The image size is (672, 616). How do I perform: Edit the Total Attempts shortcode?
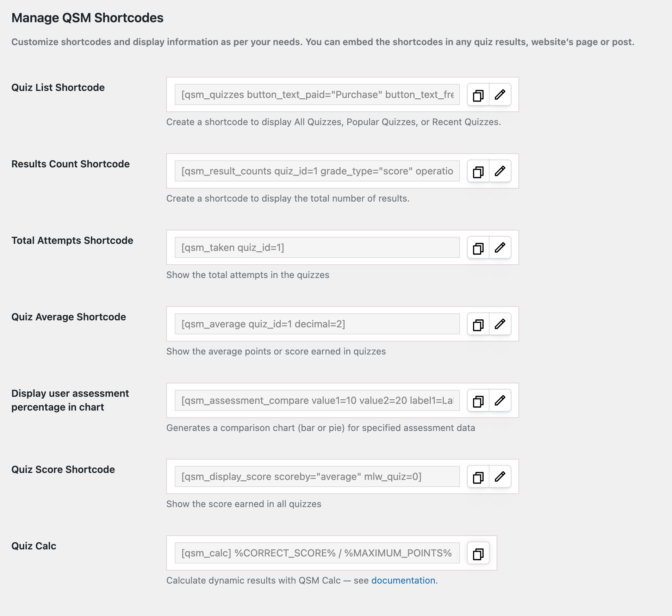click(x=500, y=248)
